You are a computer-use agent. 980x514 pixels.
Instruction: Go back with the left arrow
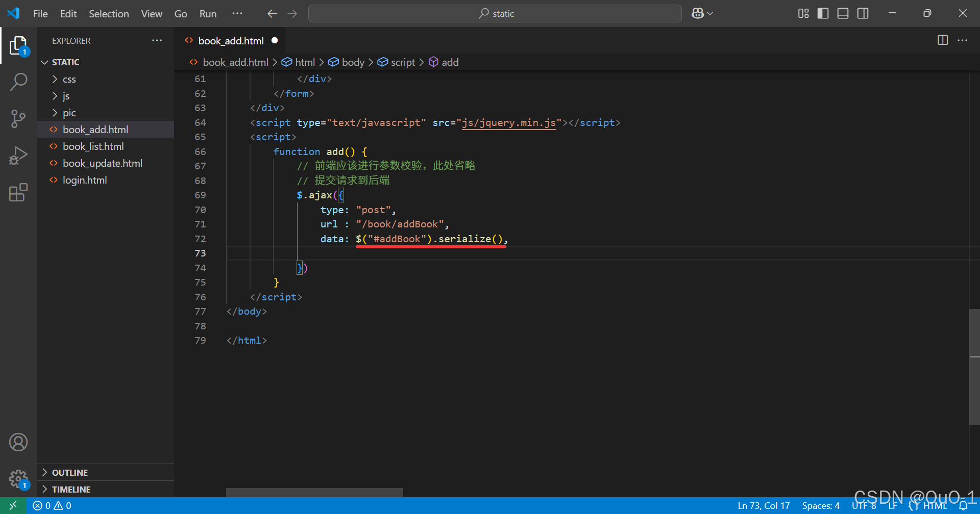(x=272, y=14)
